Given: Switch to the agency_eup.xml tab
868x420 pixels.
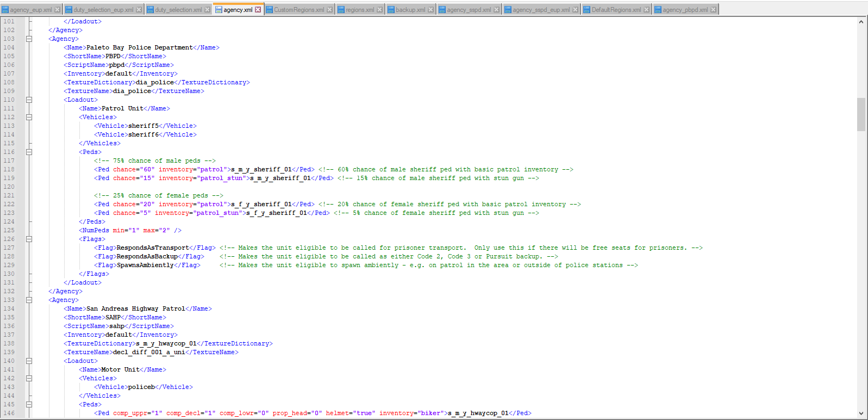Looking at the screenshot, I should 30,10.
